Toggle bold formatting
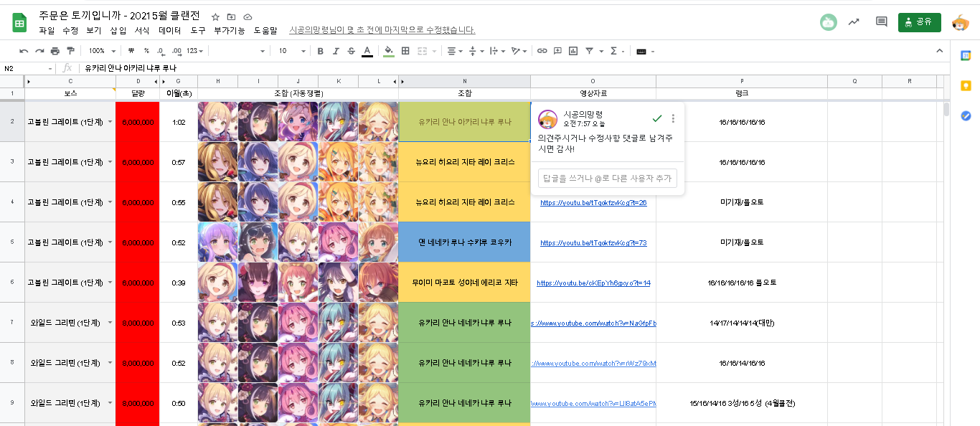The width and height of the screenshot is (980, 426). point(320,51)
